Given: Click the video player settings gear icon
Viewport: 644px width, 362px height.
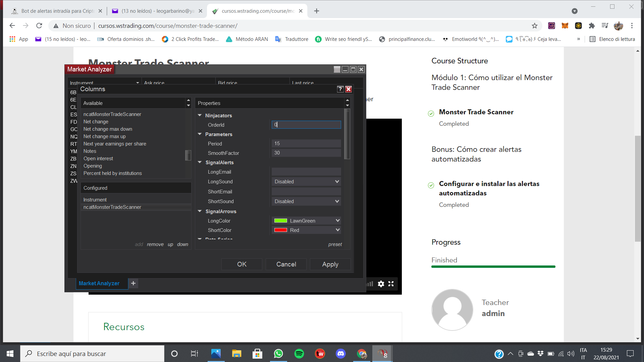Looking at the screenshot, I should [381, 284].
